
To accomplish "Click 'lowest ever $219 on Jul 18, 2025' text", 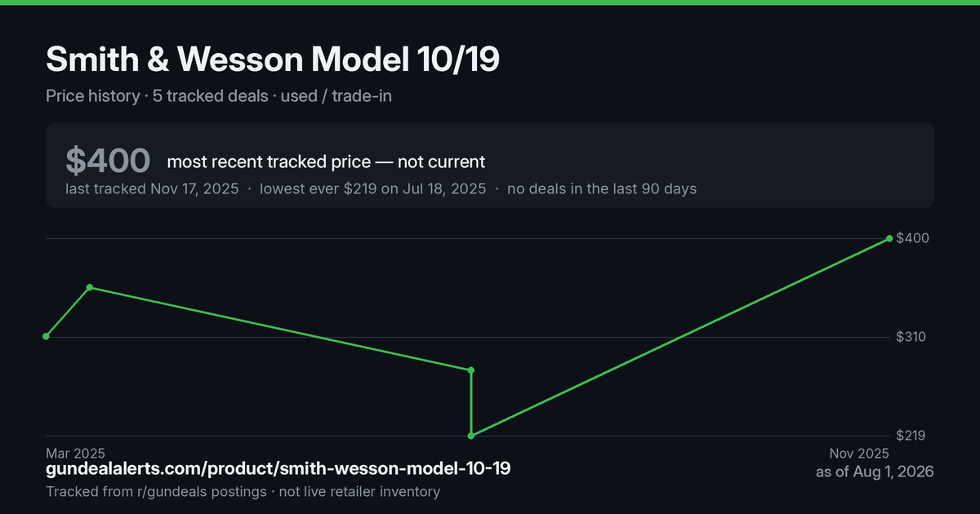I will 372,188.
